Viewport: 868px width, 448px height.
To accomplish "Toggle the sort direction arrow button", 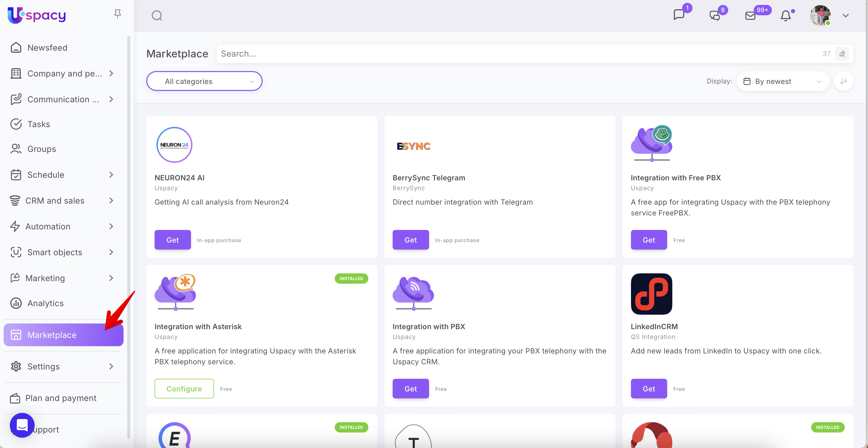I will pos(843,81).
